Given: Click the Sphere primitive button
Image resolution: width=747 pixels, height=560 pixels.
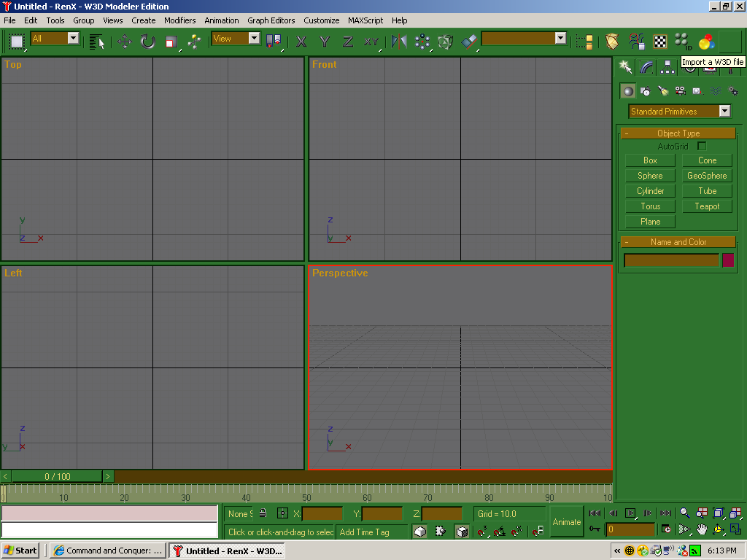Looking at the screenshot, I should tap(650, 176).
